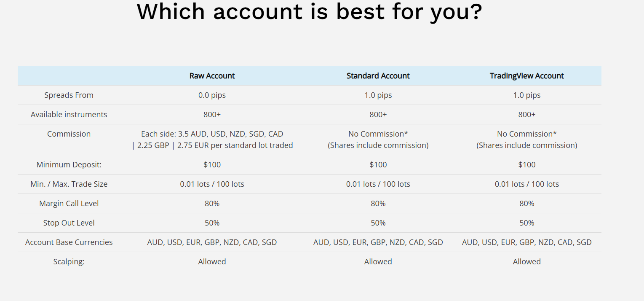Click Raw Account's base currencies list

click(212, 242)
